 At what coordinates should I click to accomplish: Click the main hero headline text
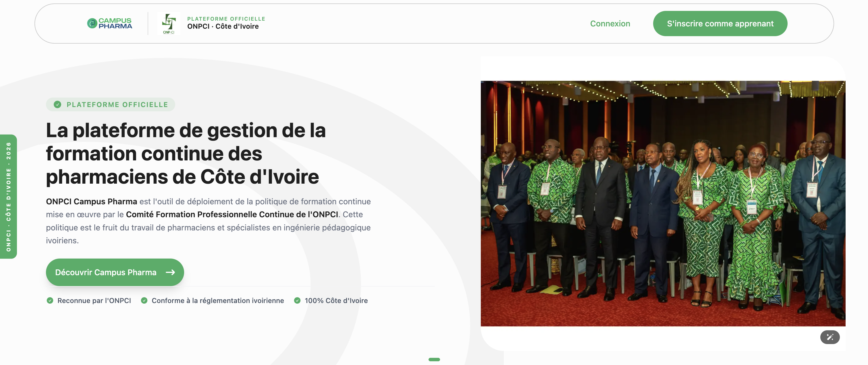(x=186, y=154)
